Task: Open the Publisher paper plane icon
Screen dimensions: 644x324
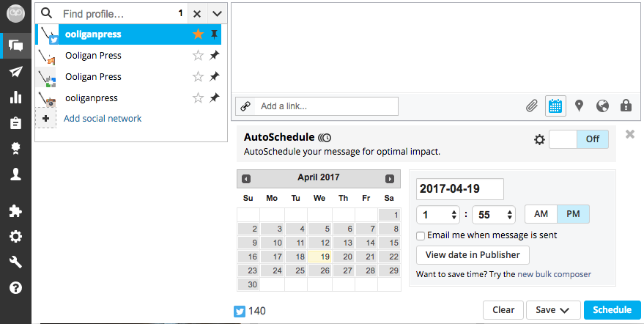Action: [x=15, y=72]
